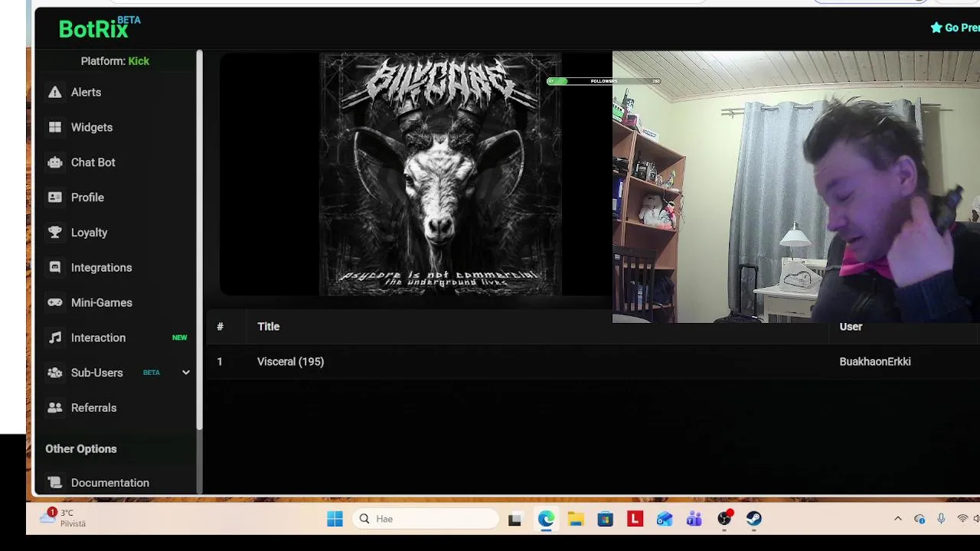Screen dimensions: 980x551
Task: Open the Windows Start menu
Action: coord(335,519)
